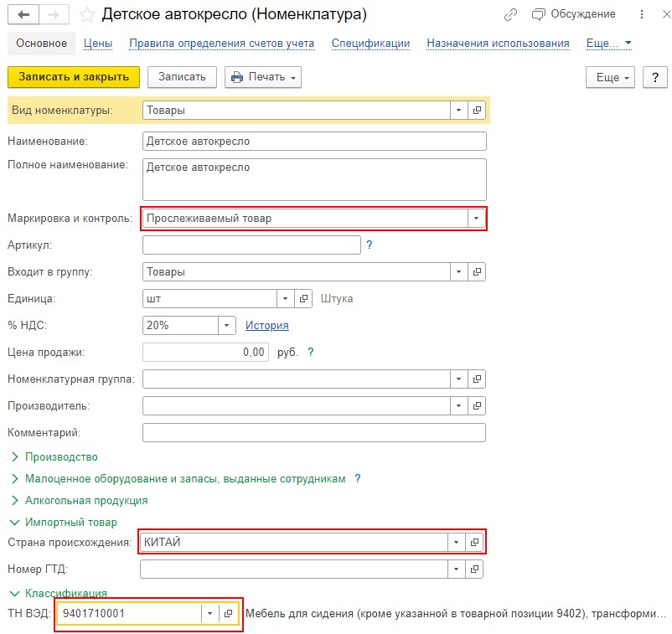The image size is (672, 634).
Task: Click the Комментарий input field
Action: pyautogui.click(x=314, y=433)
